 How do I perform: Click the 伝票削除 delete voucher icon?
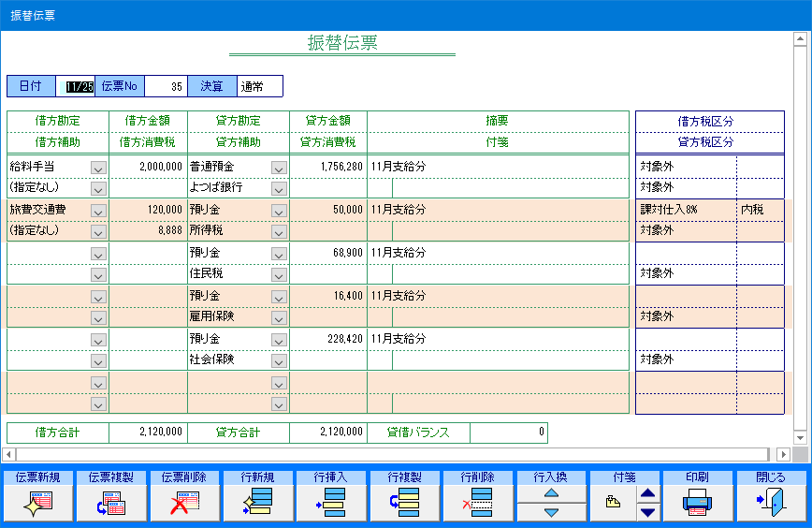point(184,503)
